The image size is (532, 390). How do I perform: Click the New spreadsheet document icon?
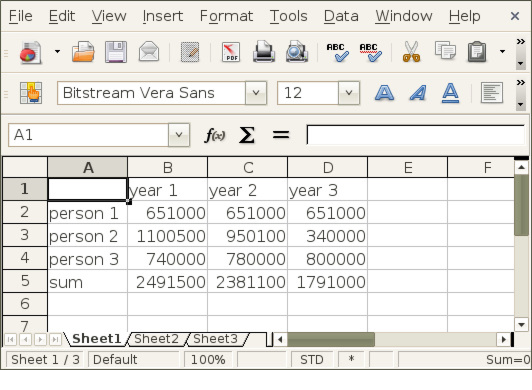pyautogui.click(x=31, y=52)
